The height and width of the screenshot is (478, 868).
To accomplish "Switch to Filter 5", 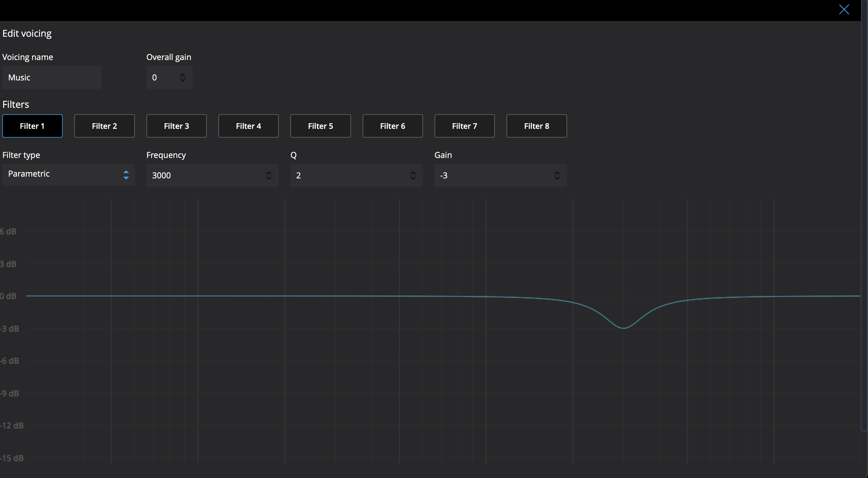I will click(x=320, y=126).
